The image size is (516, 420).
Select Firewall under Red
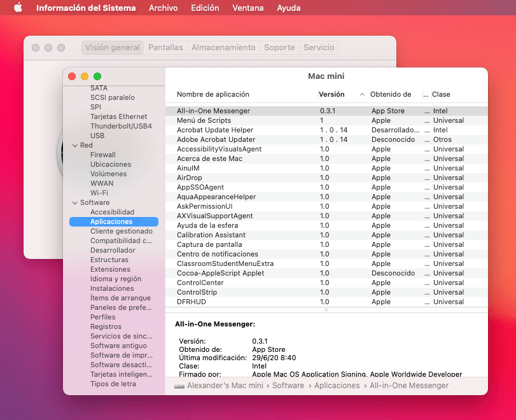click(103, 155)
